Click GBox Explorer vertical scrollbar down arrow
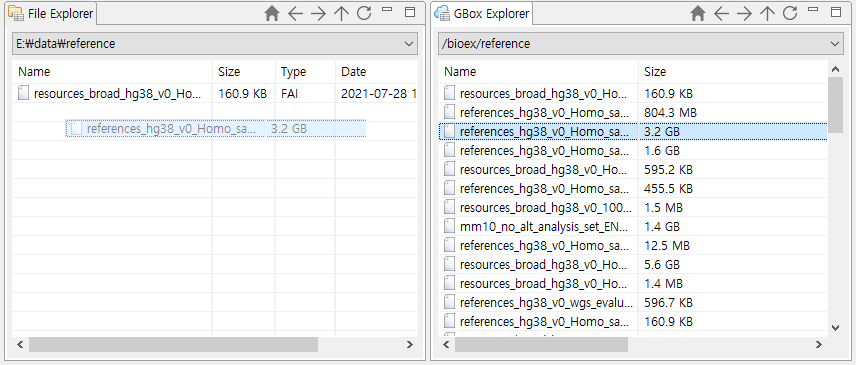 point(835,327)
